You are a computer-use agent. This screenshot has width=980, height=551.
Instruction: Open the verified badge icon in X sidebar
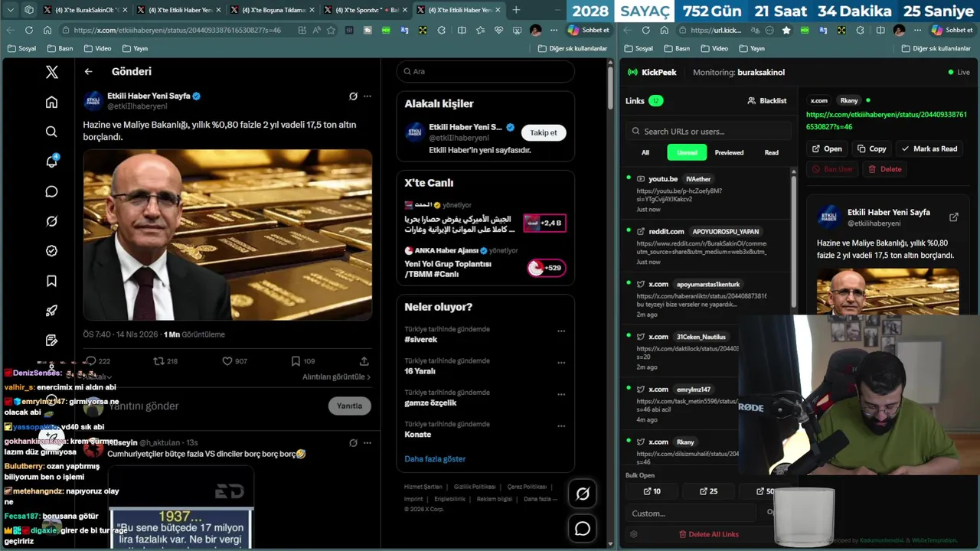point(51,251)
